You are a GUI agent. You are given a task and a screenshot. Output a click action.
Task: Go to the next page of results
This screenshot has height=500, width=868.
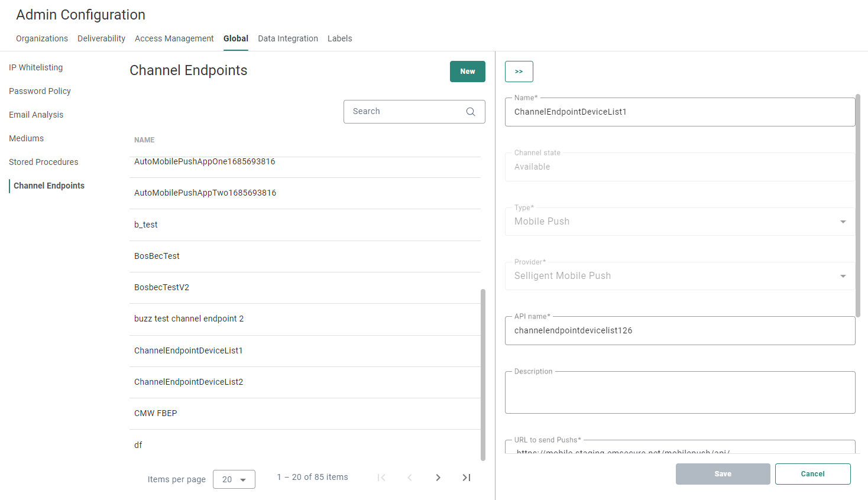[438, 477]
